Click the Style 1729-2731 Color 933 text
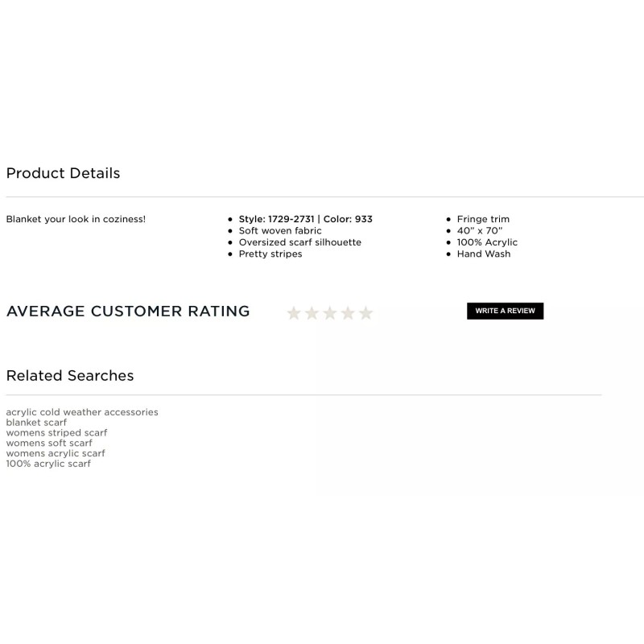The height and width of the screenshot is (644, 644). coord(305,219)
